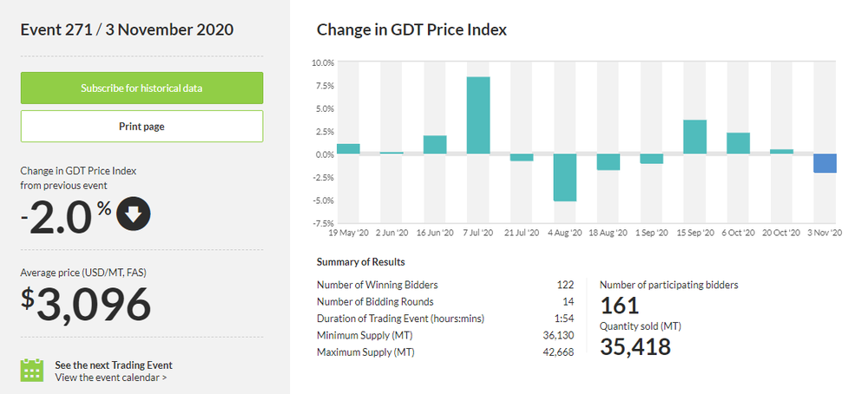Click See the next Trading Event
The width and height of the screenshot is (868, 394).
pyautogui.click(x=113, y=364)
